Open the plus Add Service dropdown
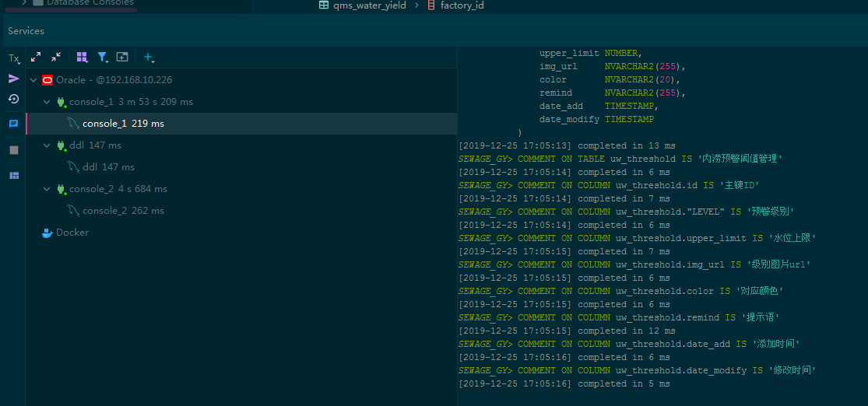The height and width of the screenshot is (406, 868). 149,57
